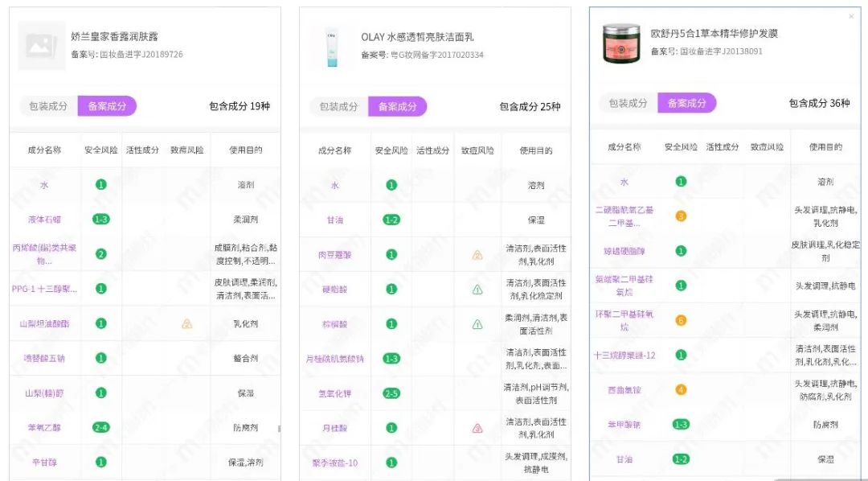Click acne risk triangle icon for 肉豆蔻酸
The image size is (868, 481).
coord(477,255)
